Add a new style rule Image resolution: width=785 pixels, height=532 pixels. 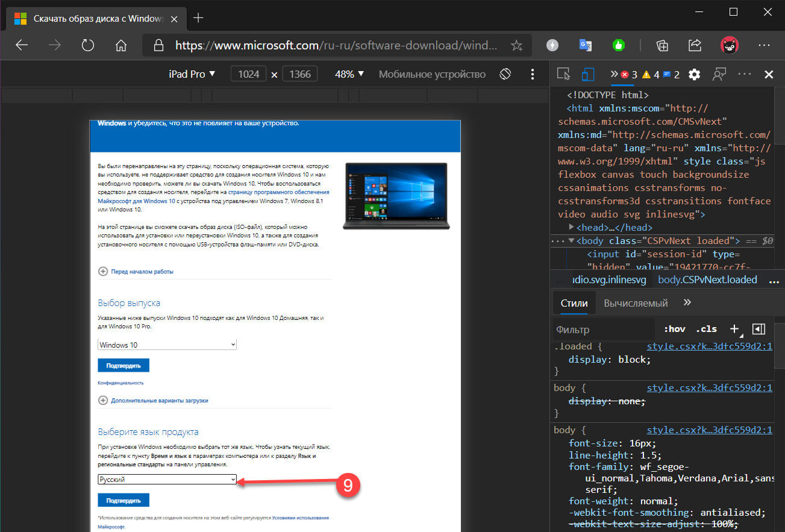pyautogui.click(x=734, y=329)
